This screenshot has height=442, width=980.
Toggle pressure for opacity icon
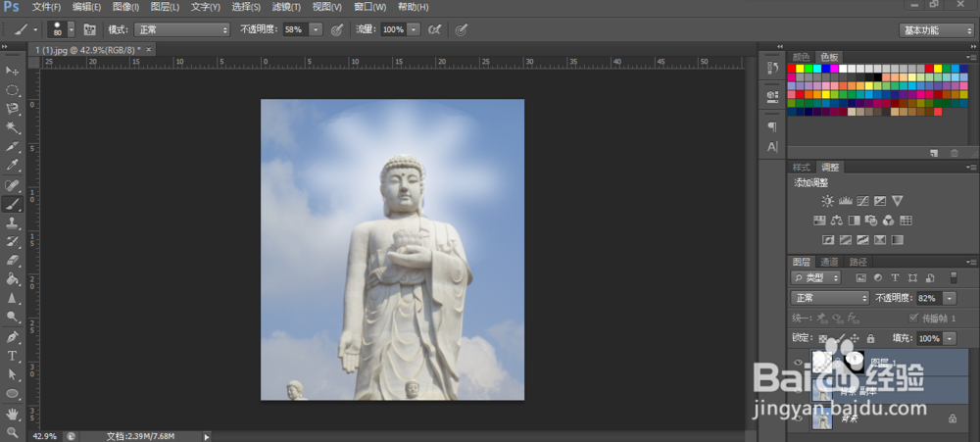[x=336, y=29]
